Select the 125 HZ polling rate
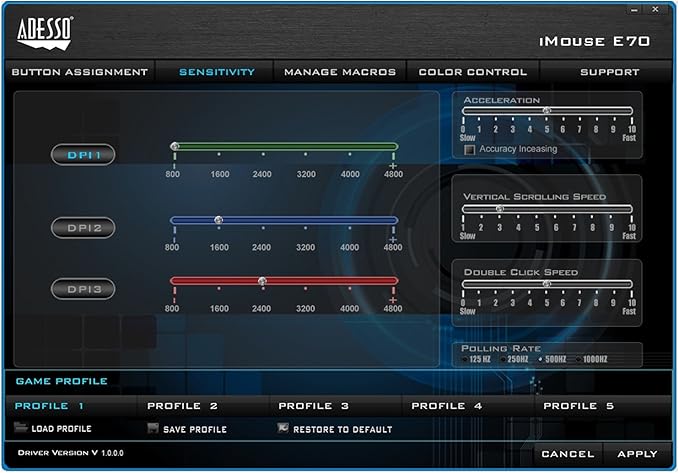This screenshot has width=679, height=473. pyautogui.click(x=465, y=359)
